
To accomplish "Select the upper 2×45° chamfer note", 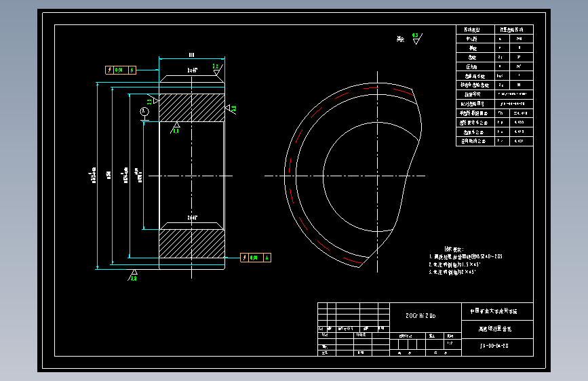I will 193,70.
